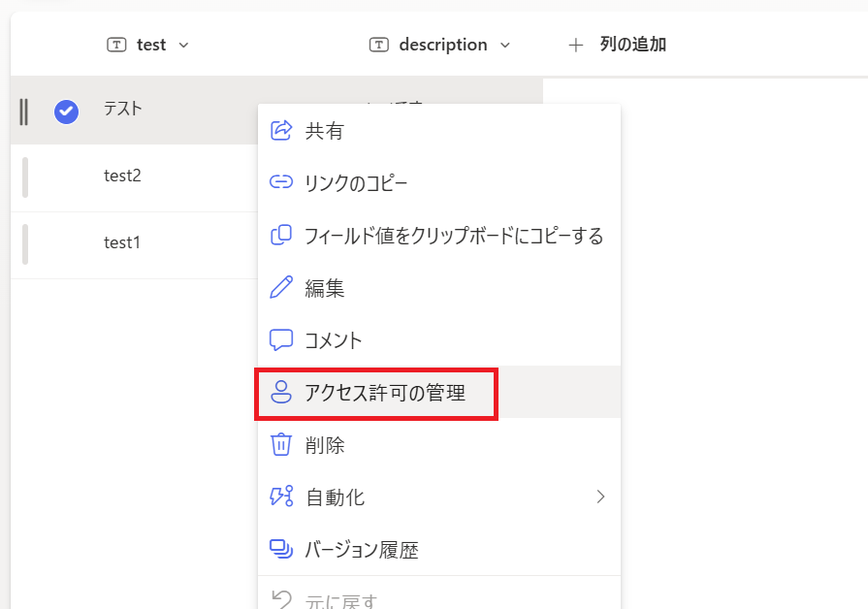868x609 pixels.
Task: Click the Copy link chain icon
Action: click(x=280, y=183)
